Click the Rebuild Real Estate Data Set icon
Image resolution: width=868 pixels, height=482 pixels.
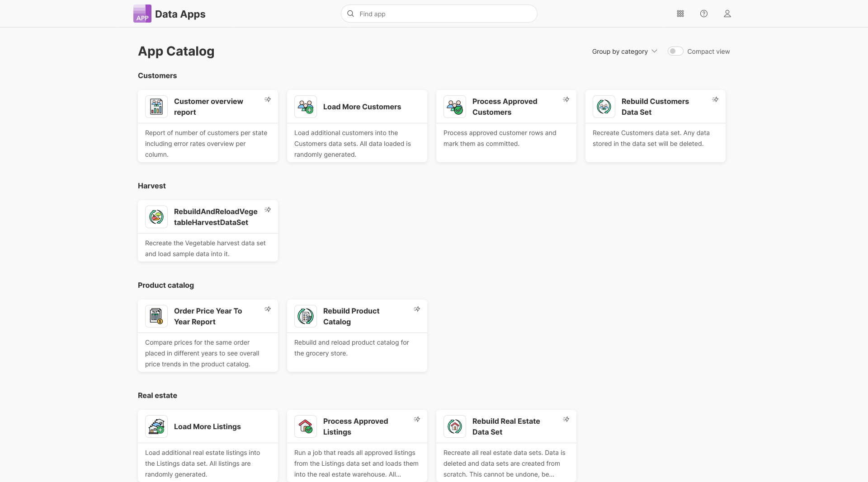tap(455, 426)
